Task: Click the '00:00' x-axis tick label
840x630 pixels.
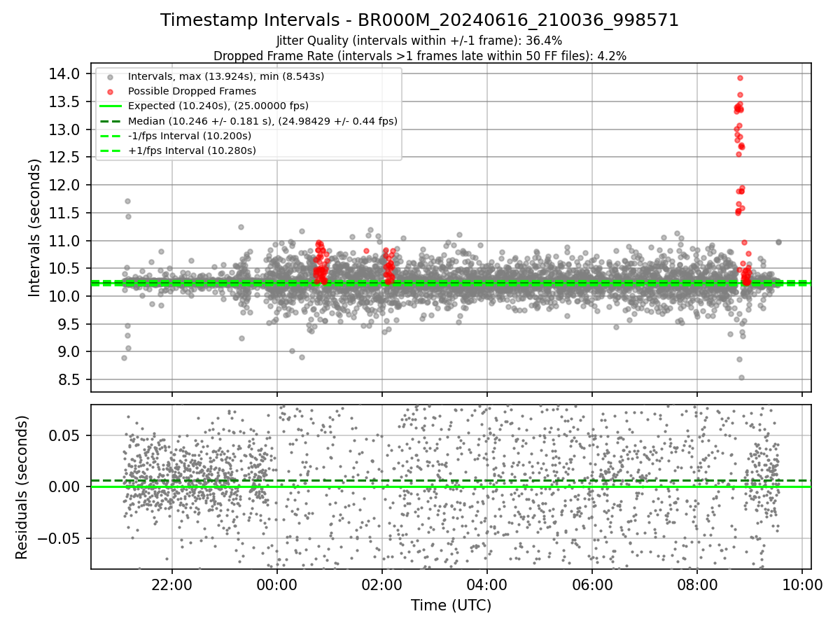Action: [x=277, y=584]
